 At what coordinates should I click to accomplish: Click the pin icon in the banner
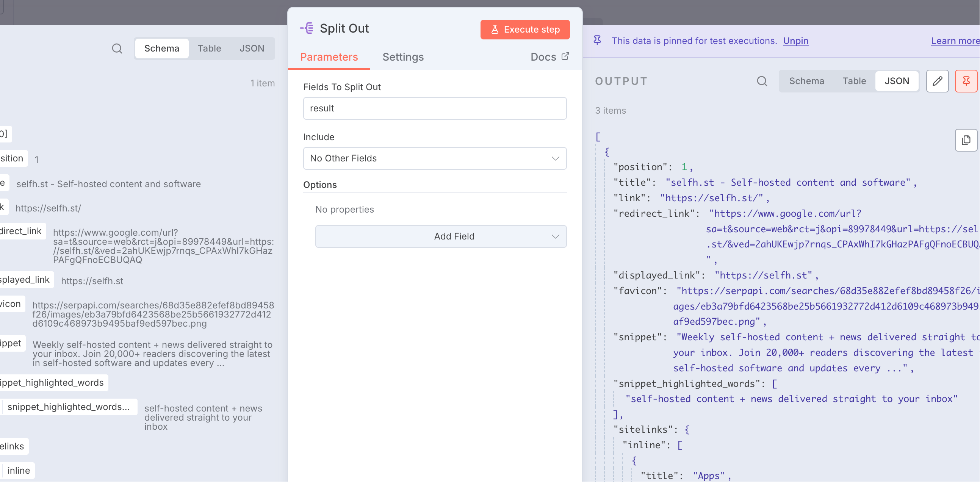(x=597, y=41)
